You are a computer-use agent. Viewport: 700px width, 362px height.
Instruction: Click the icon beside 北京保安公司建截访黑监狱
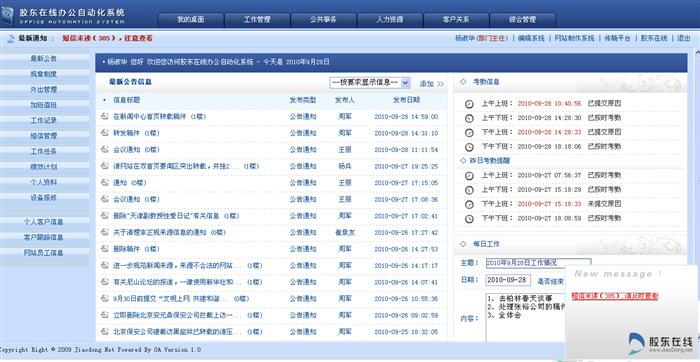point(104,332)
